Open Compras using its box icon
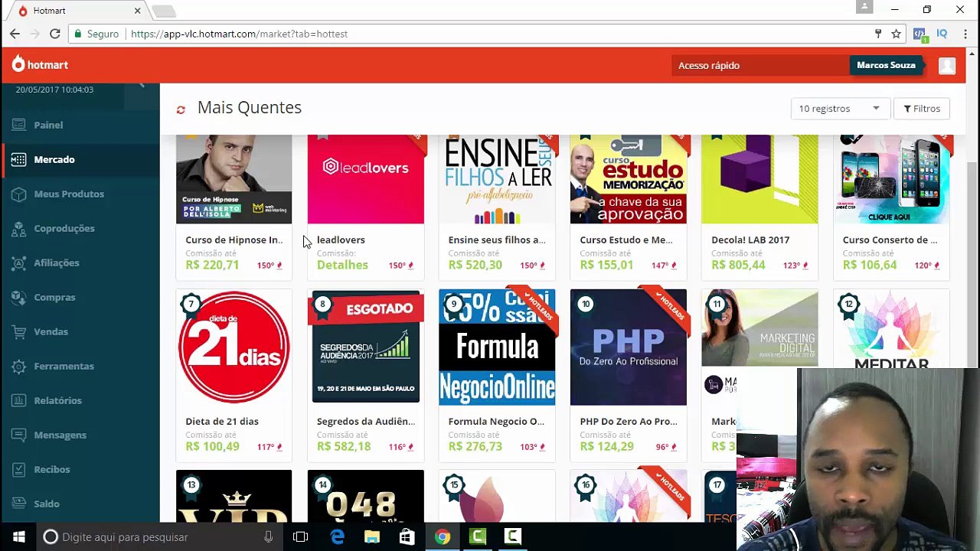This screenshot has height=551, width=980. click(19, 297)
